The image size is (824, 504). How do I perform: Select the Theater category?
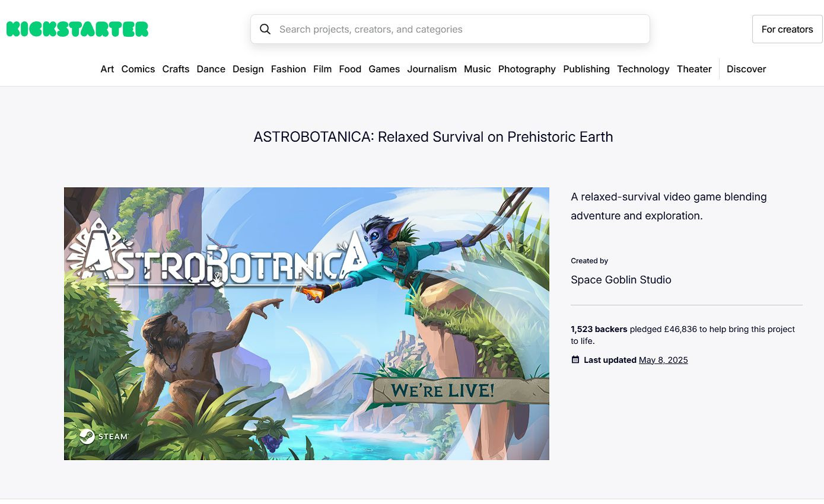point(694,69)
